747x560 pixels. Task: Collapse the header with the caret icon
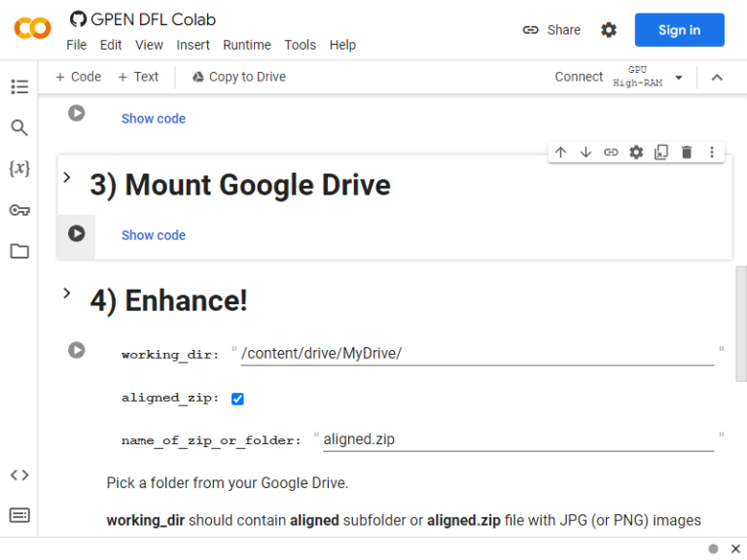(717, 77)
